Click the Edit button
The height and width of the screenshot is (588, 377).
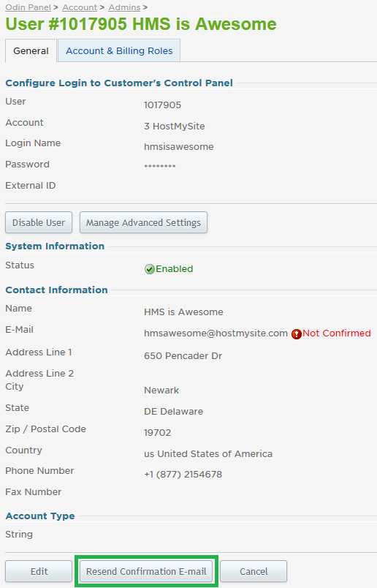[39, 571]
